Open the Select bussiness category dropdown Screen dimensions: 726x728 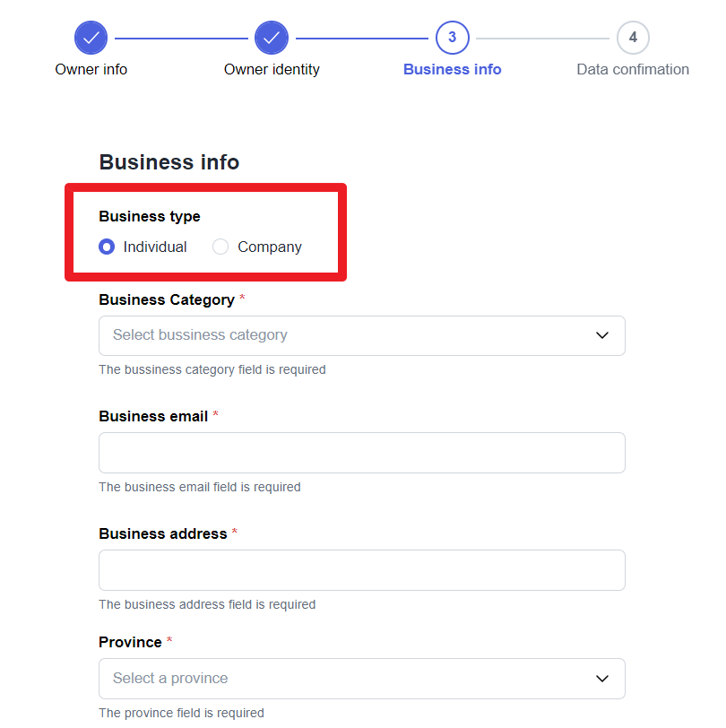[362, 335]
